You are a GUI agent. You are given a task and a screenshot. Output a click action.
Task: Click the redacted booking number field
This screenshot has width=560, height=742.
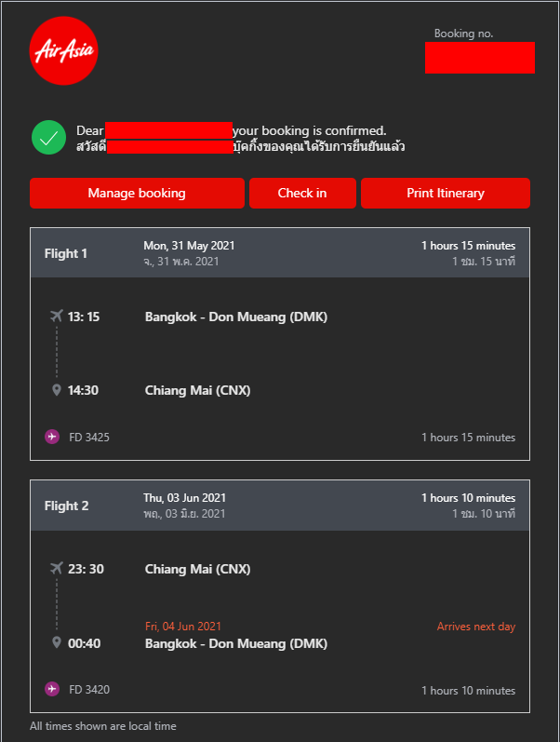480,58
